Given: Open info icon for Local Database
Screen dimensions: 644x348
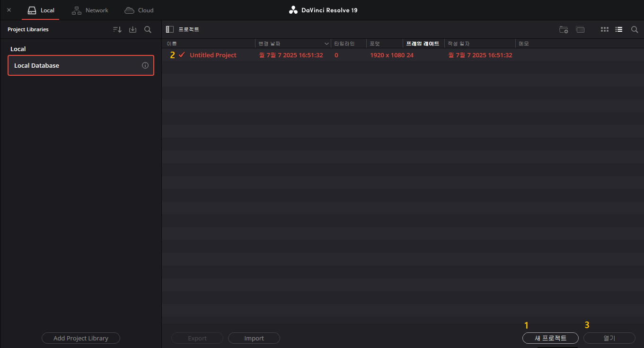Looking at the screenshot, I should click(145, 65).
